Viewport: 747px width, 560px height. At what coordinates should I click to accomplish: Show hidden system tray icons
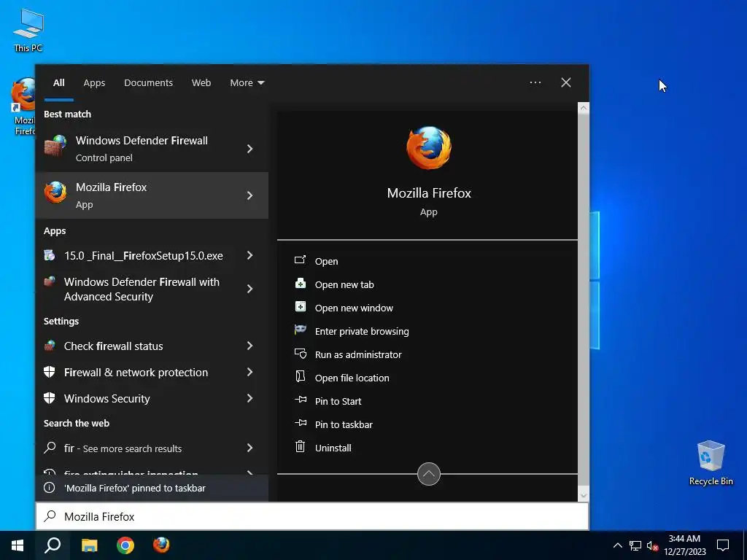pos(617,545)
